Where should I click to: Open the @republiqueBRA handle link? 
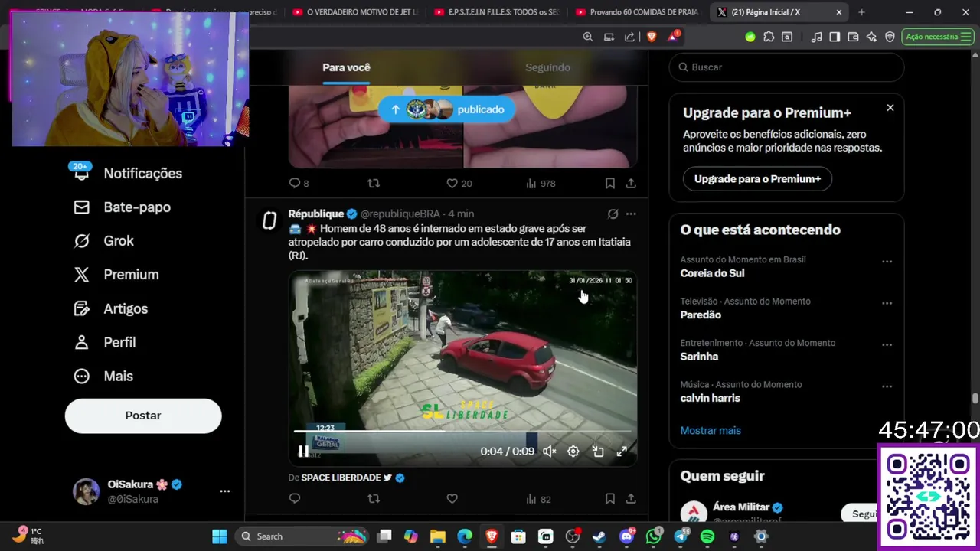pos(402,214)
